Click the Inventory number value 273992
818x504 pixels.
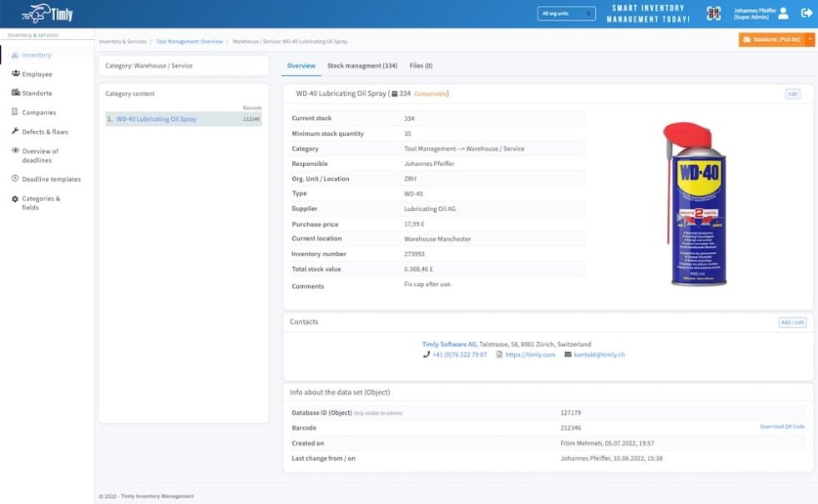pyautogui.click(x=414, y=255)
